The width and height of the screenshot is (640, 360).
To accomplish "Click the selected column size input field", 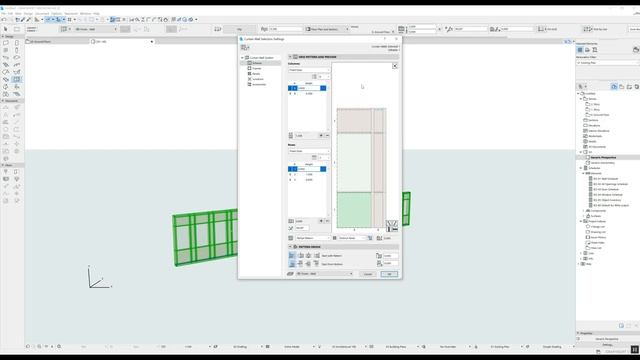I will (x=308, y=88).
